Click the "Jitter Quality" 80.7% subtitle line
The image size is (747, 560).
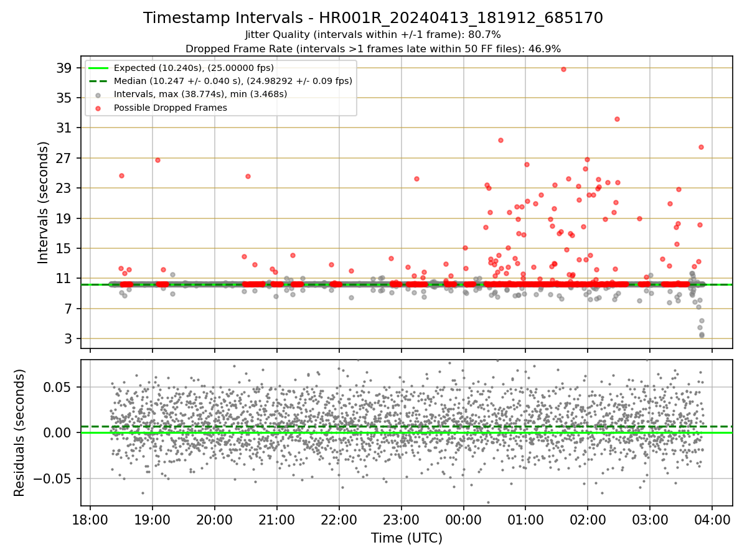[373, 35]
